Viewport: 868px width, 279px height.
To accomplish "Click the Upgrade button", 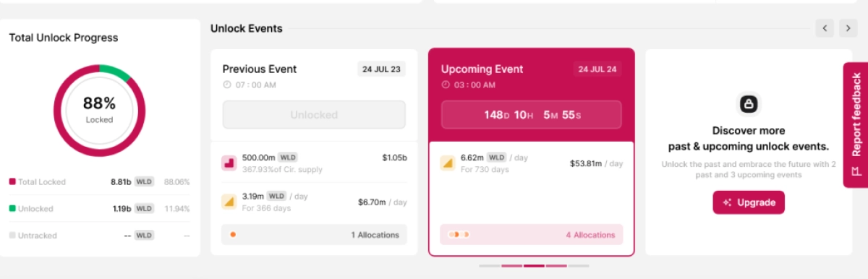I will click(749, 202).
